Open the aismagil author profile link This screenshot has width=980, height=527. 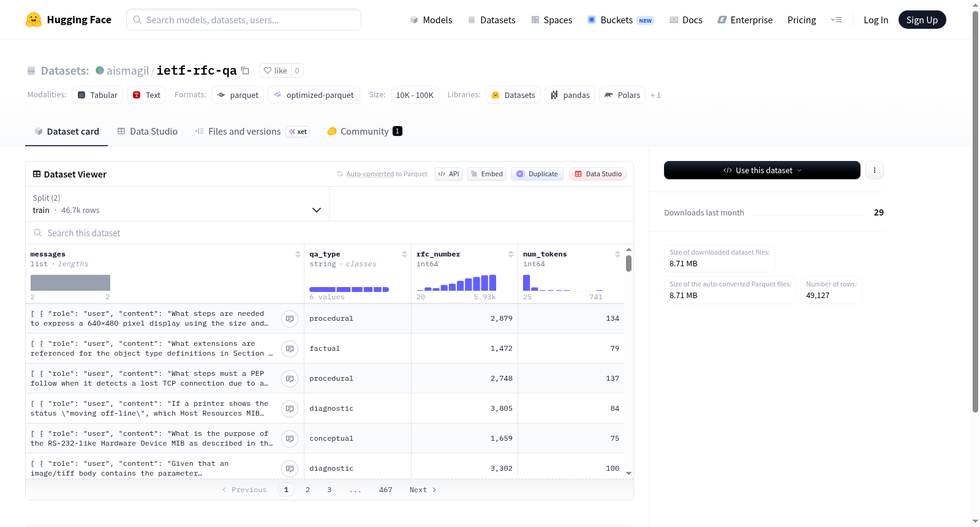[127, 70]
